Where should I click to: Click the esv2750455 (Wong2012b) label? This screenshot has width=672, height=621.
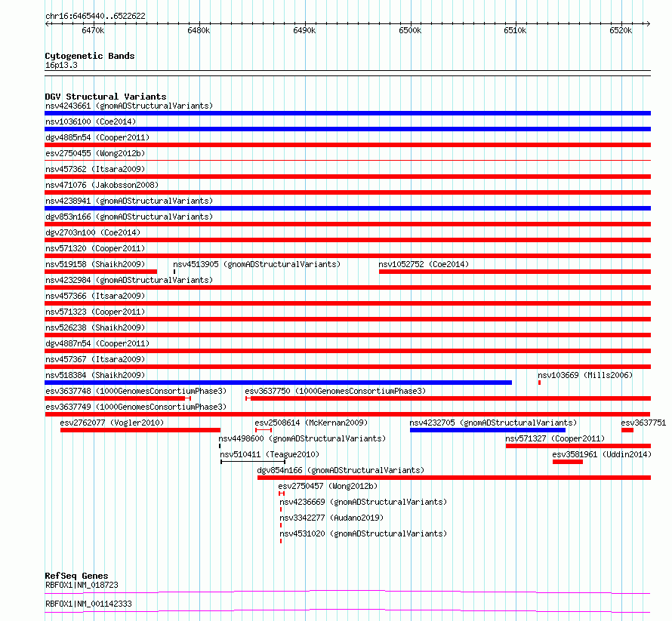(x=95, y=153)
